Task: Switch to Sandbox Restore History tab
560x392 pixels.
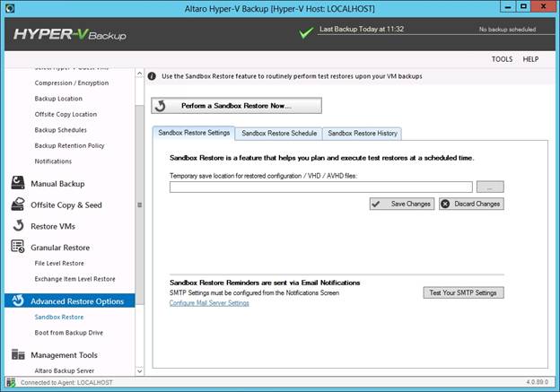Action: pos(363,133)
